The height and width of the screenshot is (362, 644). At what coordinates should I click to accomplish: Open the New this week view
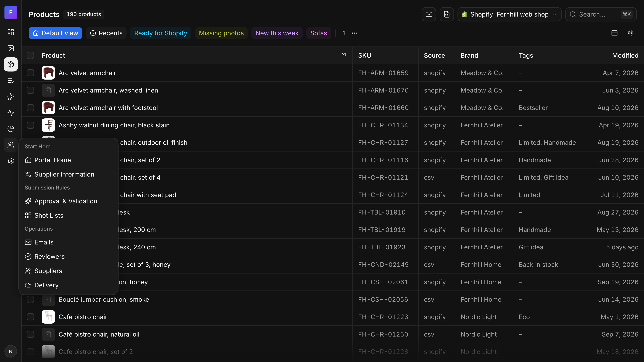(x=277, y=33)
